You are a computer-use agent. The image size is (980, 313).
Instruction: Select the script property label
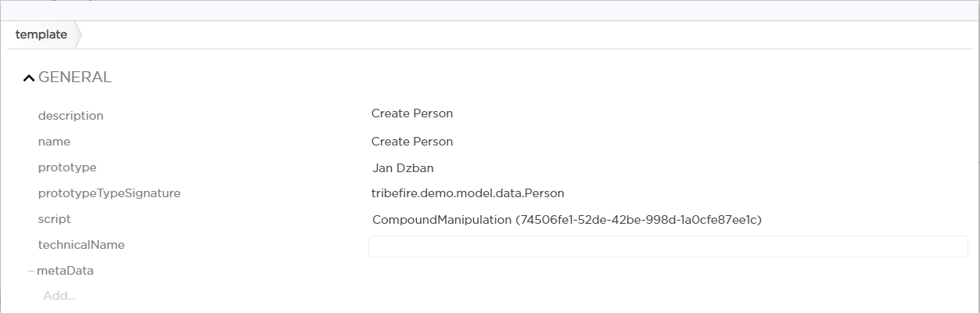pos(54,220)
